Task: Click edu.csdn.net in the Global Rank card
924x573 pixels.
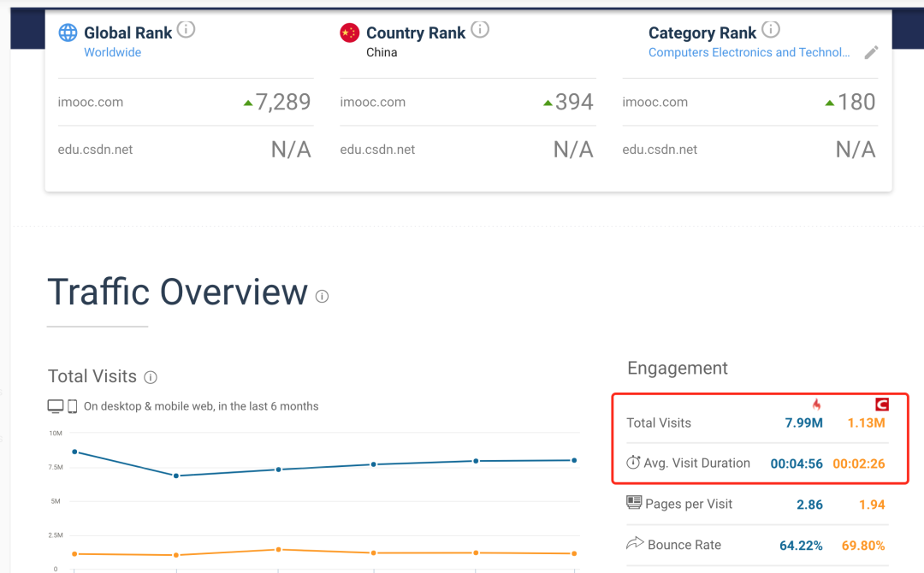Action: click(95, 150)
